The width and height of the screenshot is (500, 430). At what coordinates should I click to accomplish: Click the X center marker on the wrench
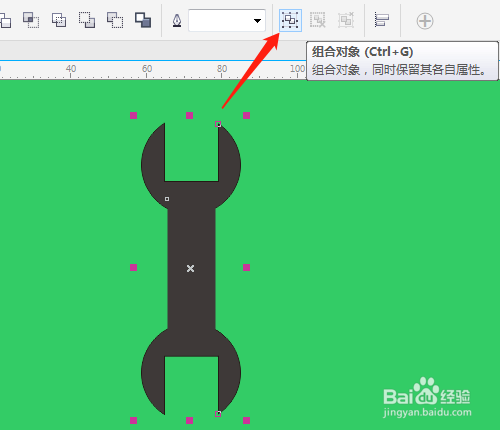click(x=190, y=268)
